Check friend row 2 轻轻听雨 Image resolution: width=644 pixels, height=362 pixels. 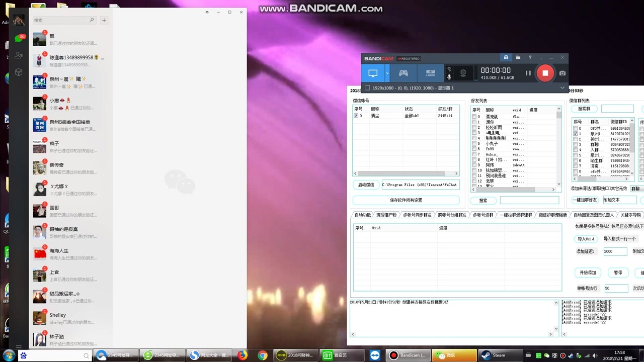(x=474, y=128)
